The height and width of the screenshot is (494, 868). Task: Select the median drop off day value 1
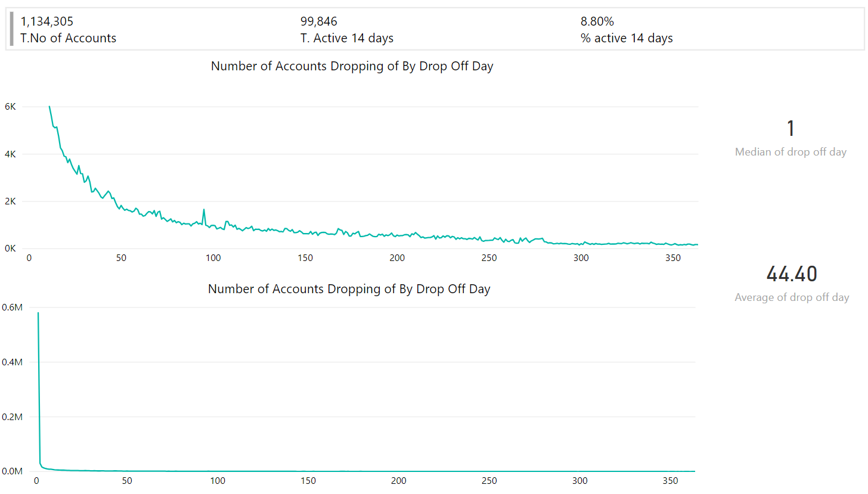tap(790, 129)
